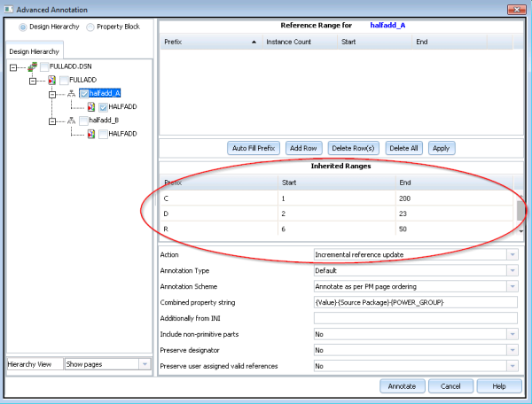This screenshot has height=404, width=532.
Task: Click the halfadd_A hierarchy block icon
Action: pyautogui.click(x=72, y=93)
